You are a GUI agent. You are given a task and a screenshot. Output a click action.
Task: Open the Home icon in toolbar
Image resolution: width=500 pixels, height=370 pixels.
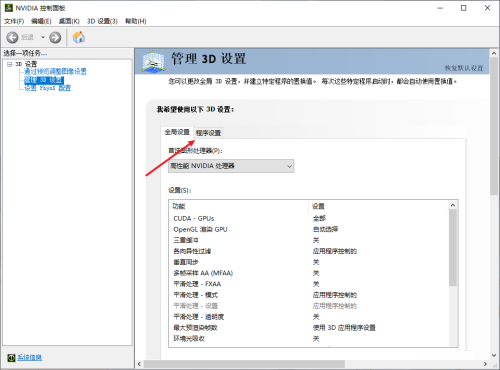pos(79,37)
